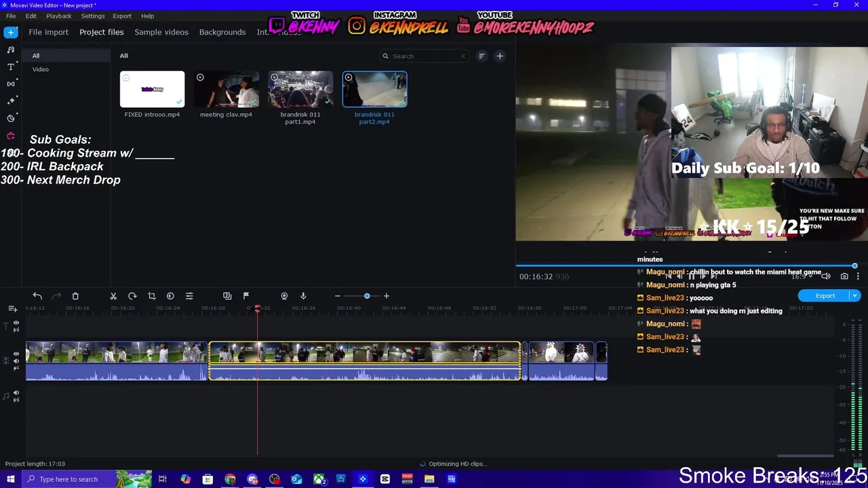
Task: Select brandrisk 011 part1.mp4 thumbnail
Action: pos(300,89)
